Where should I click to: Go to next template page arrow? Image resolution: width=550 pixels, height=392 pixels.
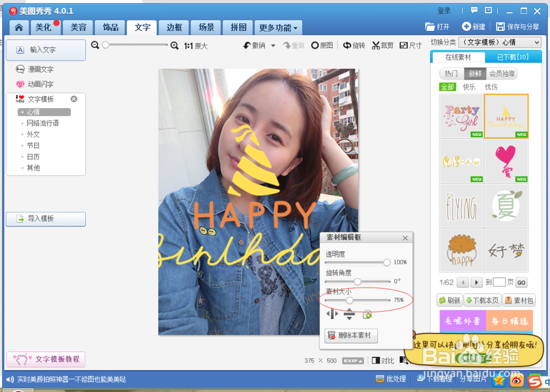[476, 282]
